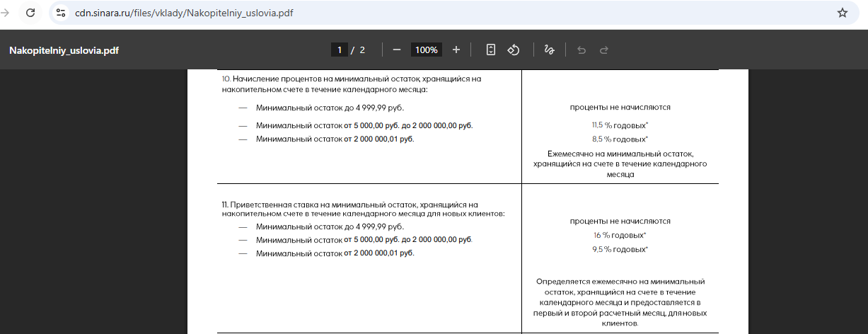This screenshot has height=334, width=868.
Task: Click the Nakopitelniy_uslovia.pdf document title
Action: tap(64, 50)
